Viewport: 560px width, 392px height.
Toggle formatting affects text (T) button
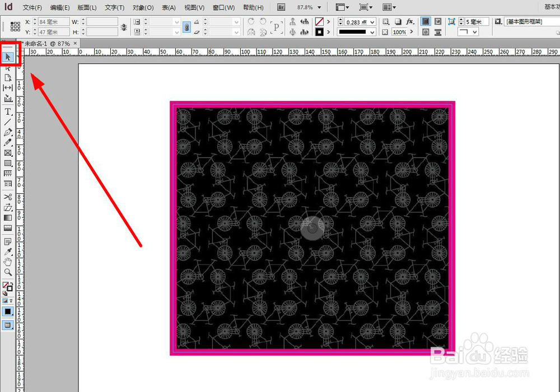11,301
